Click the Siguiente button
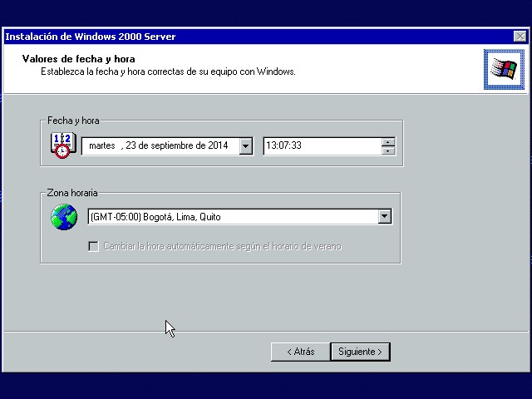 (360, 352)
